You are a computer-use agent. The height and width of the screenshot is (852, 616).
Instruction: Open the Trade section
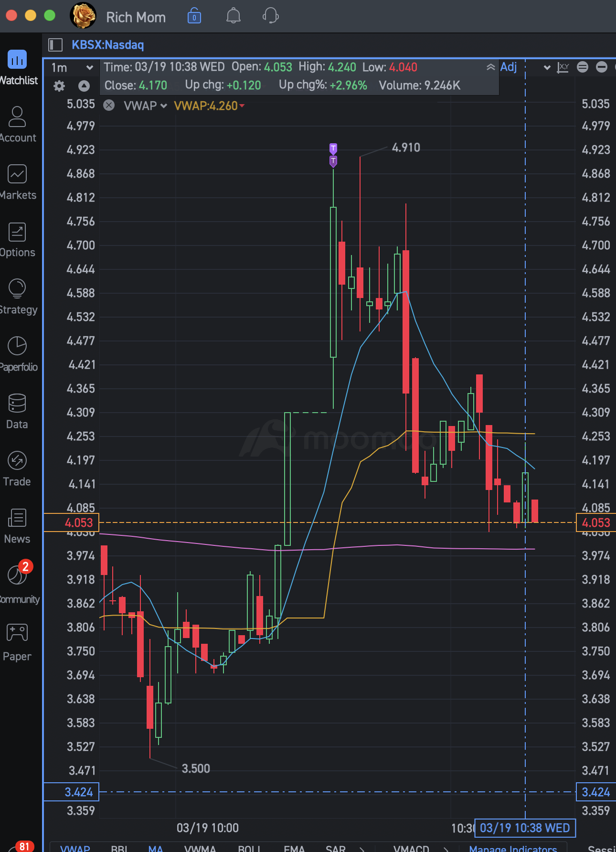click(x=17, y=469)
